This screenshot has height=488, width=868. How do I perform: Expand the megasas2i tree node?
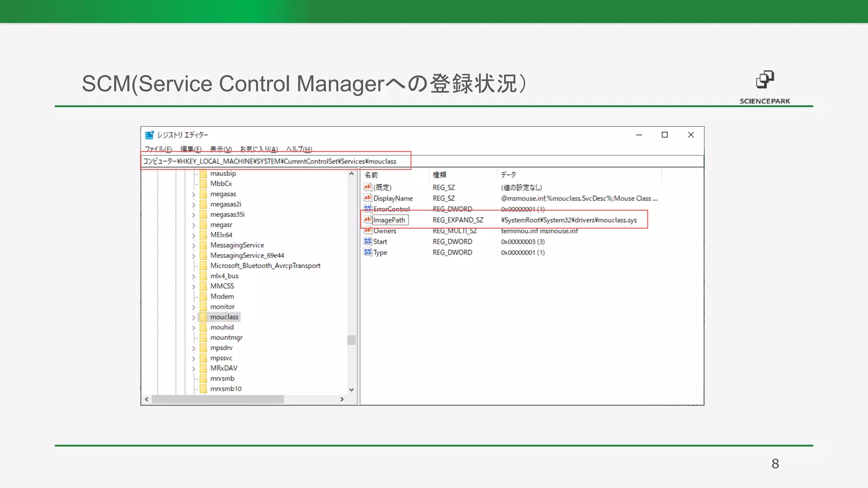194,205
